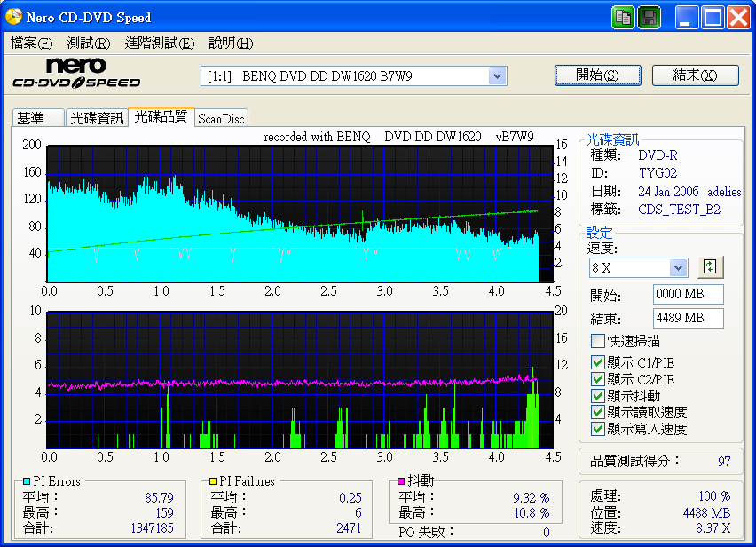Click the disc ID value TYG02
The image size is (756, 547).
point(658,173)
